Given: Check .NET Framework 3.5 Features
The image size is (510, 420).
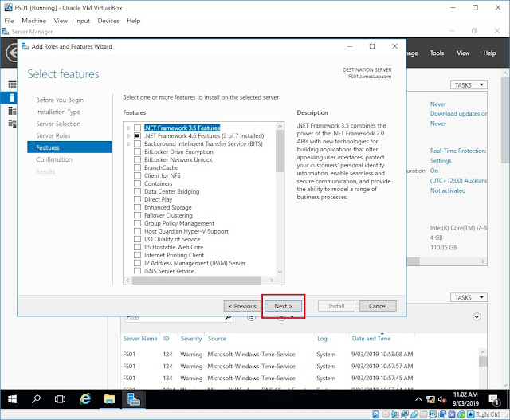Looking at the screenshot, I should click(138, 128).
